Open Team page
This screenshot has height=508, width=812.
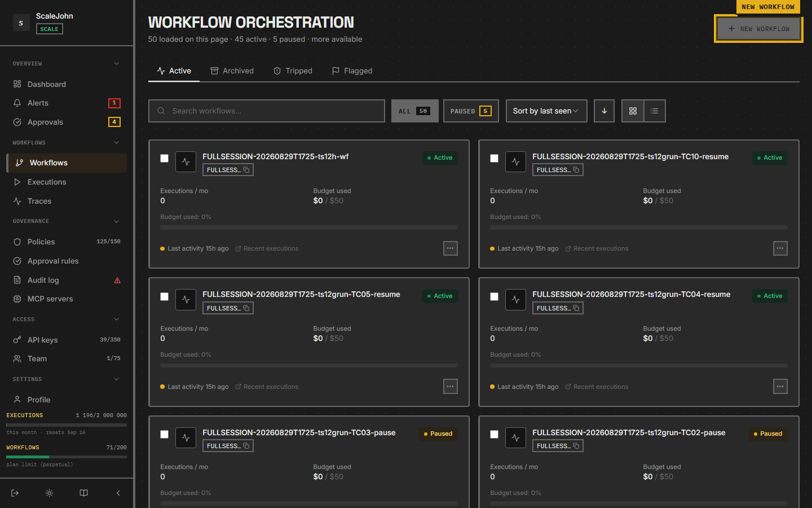click(67, 358)
